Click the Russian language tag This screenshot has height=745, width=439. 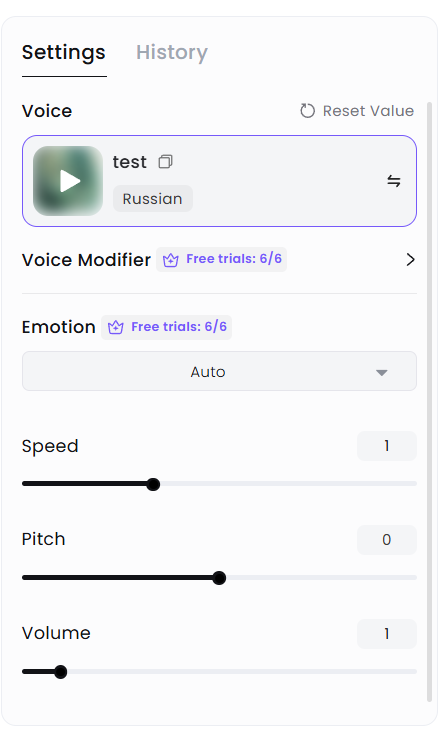coord(153,199)
